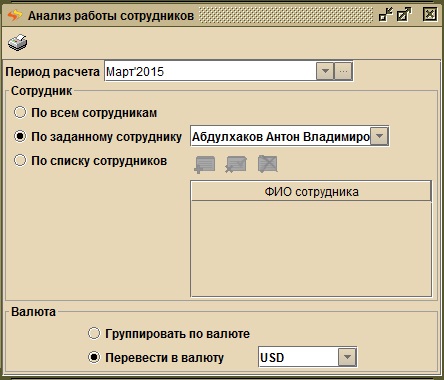Maximize the analysis window
444x380 pixels.
coord(404,15)
